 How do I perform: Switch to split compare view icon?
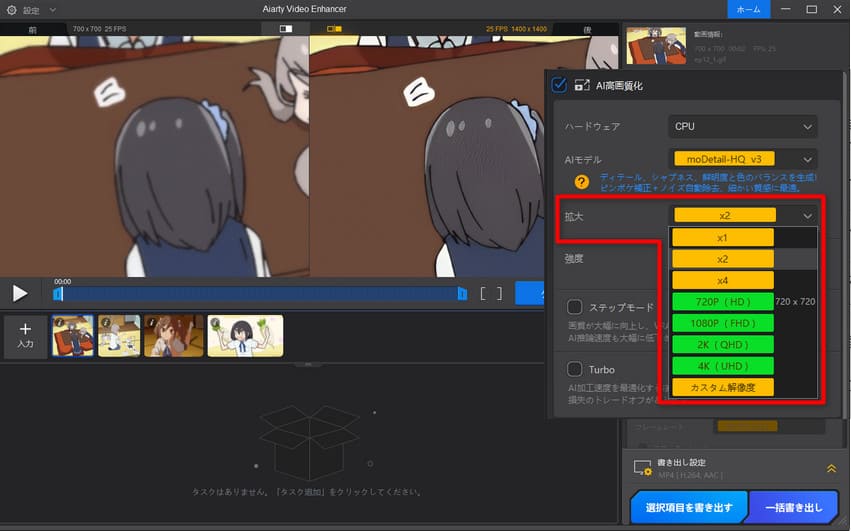pos(285,29)
